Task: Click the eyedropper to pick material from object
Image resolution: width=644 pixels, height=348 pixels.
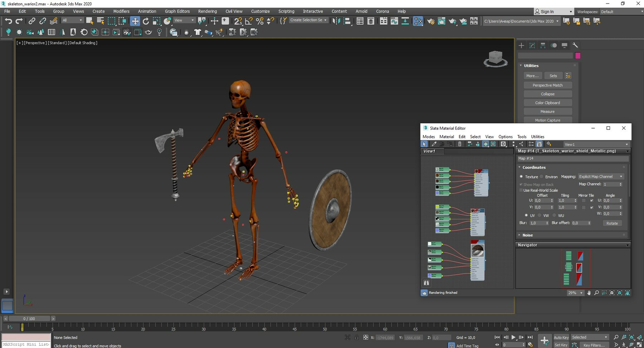Action: click(x=434, y=144)
